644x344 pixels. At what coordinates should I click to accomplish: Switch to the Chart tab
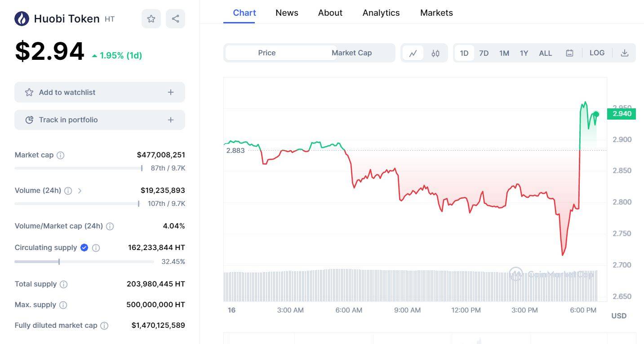(244, 13)
